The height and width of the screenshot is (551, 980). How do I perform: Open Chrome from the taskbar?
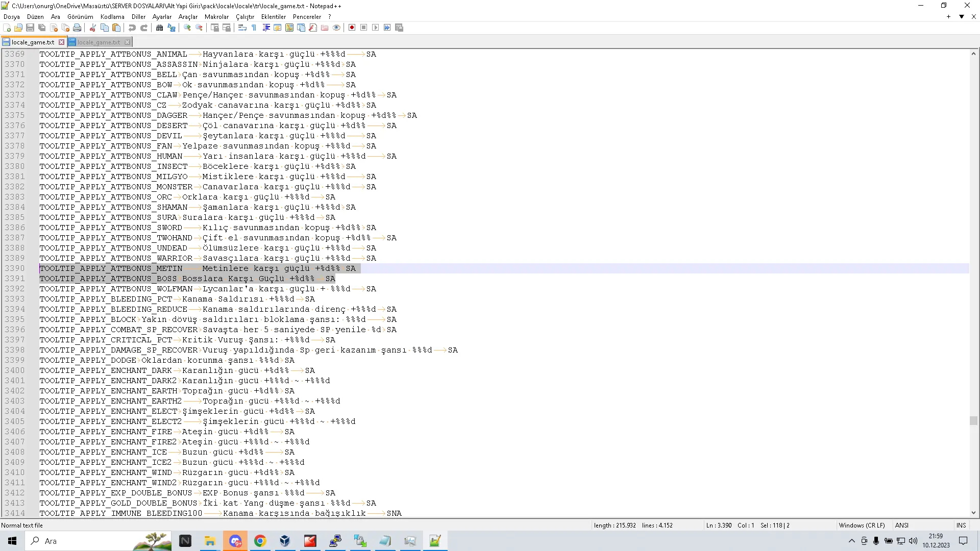coord(260,541)
